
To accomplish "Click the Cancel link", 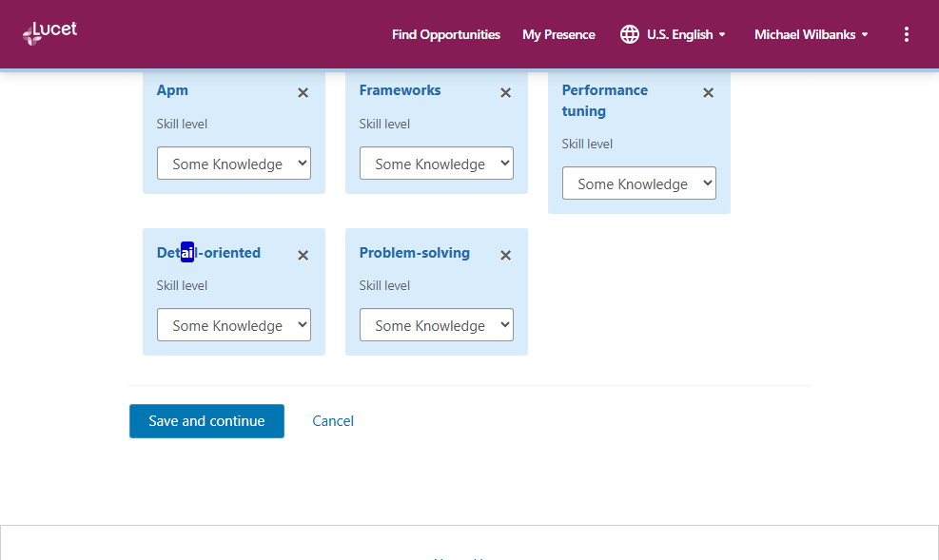I will 333,420.
